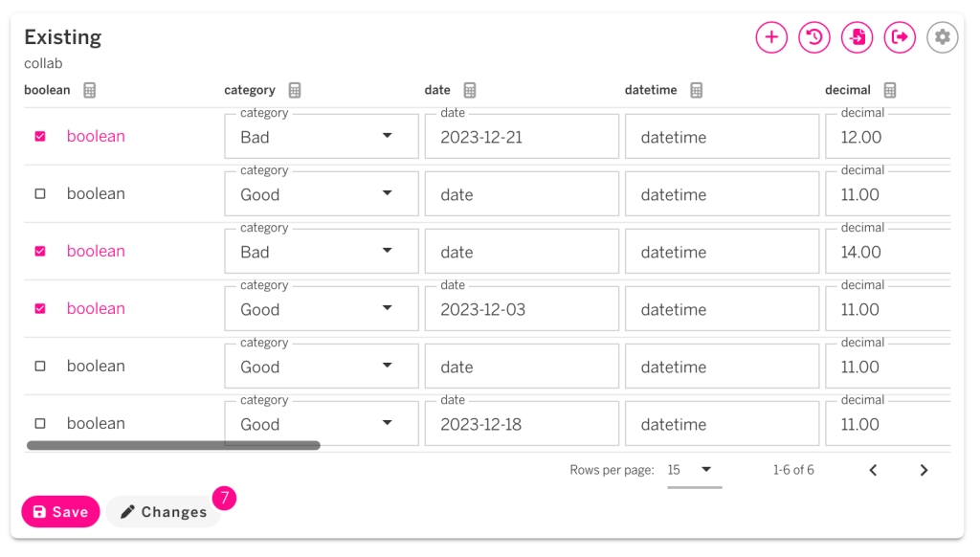Click the add new row plus icon
This screenshot has width=980, height=557.
pos(771,37)
